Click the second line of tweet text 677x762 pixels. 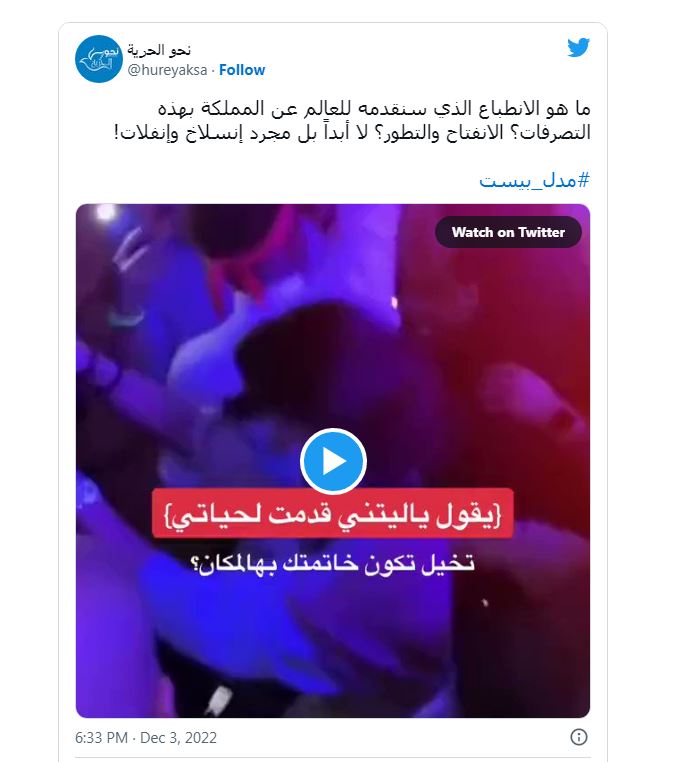352,133
